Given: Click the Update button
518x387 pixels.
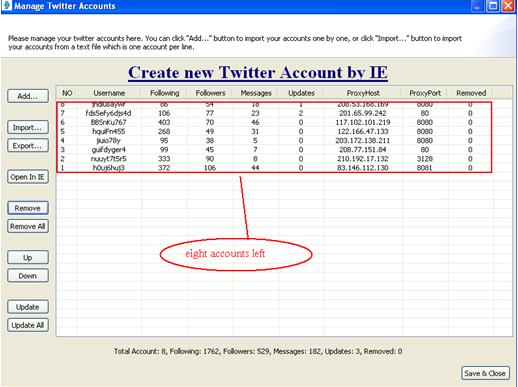Looking at the screenshot, I should pyautogui.click(x=28, y=307).
